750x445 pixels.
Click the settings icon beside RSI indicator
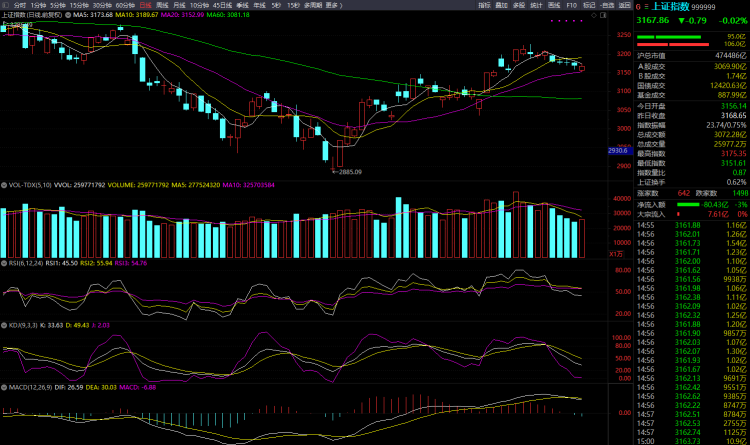pos(4,262)
